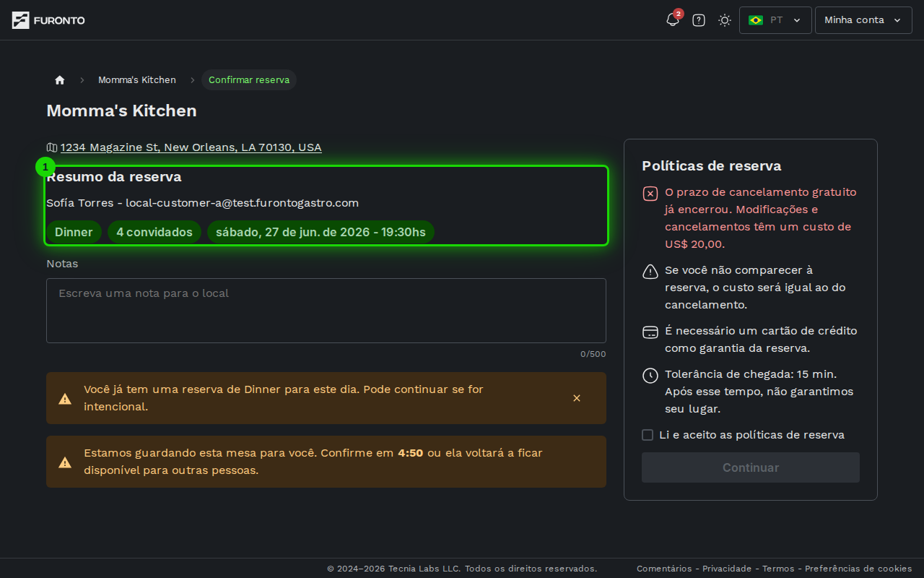The image size is (924, 578).
Task: Click the warning icon in Dinner alert
Action: pos(65,399)
